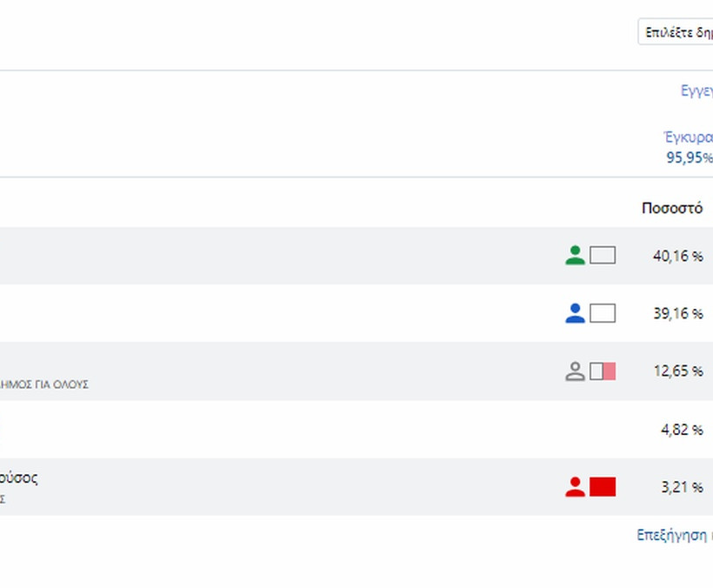
Task: Select the 39,16 % percentage value
Action: (x=677, y=313)
